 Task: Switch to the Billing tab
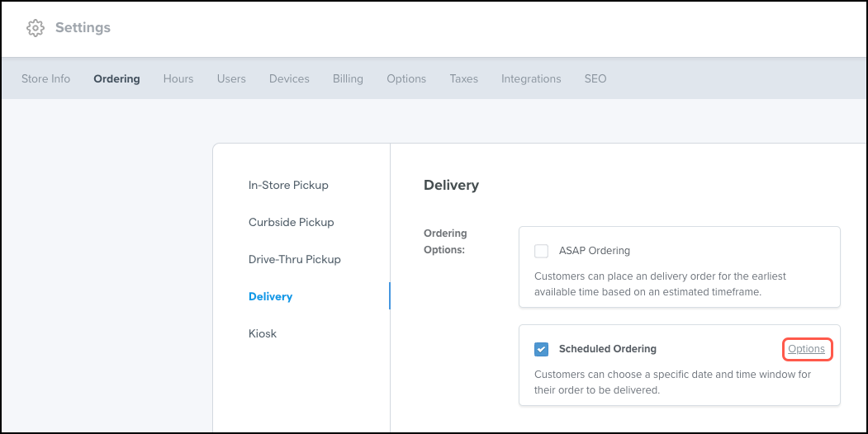349,78
